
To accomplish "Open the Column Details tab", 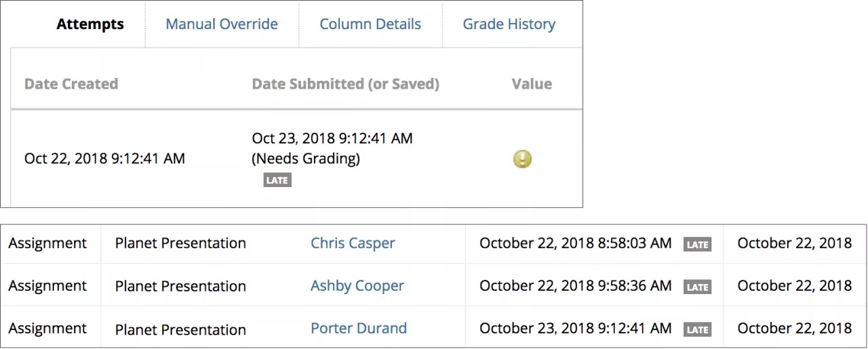I will [x=370, y=24].
